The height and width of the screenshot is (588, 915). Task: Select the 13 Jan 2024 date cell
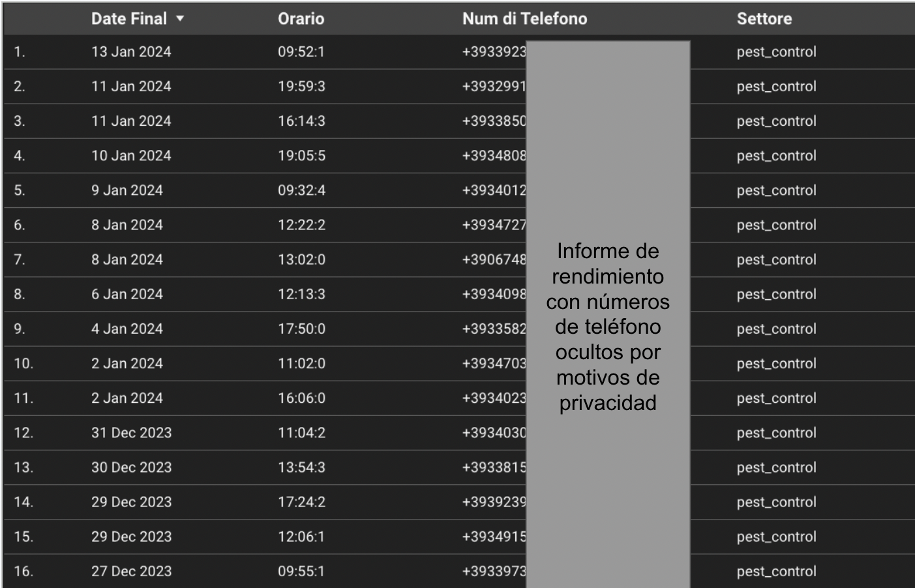coord(131,52)
